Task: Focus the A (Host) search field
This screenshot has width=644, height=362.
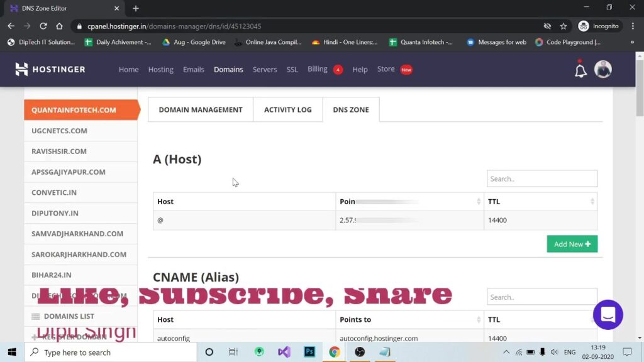Action: coord(542,178)
